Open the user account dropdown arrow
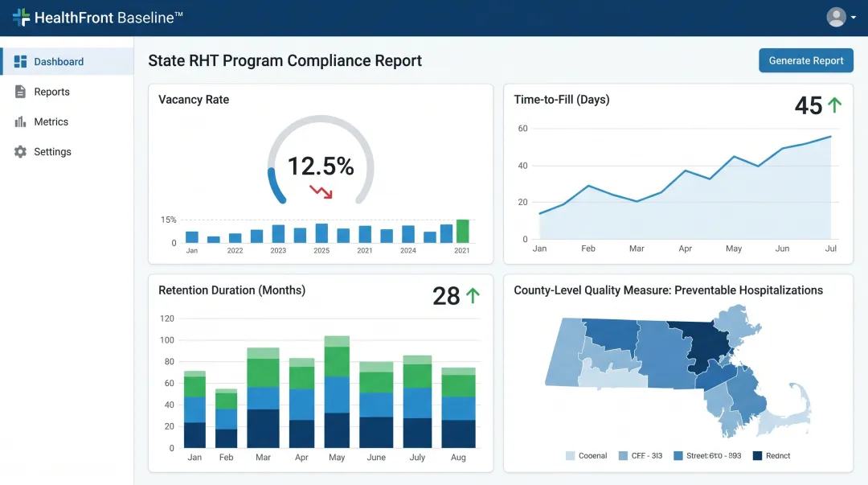Viewport: 868px width, 485px height. pyautogui.click(x=854, y=17)
